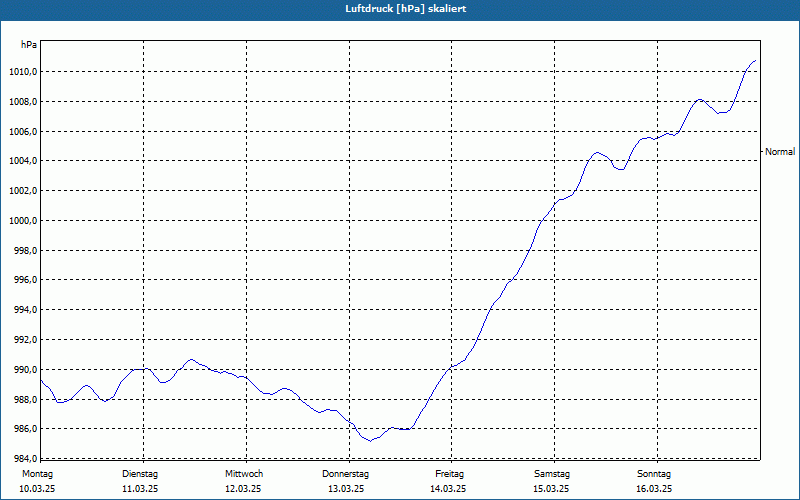This screenshot has height=500, width=800.
Task: Click the 1010,0 y-axis value
Action: tap(23, 72)
